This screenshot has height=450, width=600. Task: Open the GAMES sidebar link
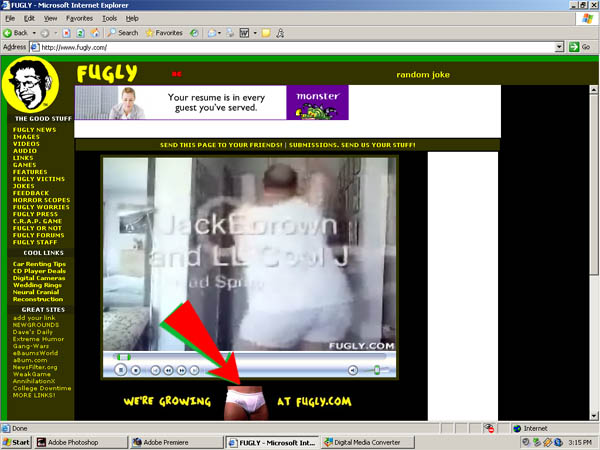coord(24,165)
